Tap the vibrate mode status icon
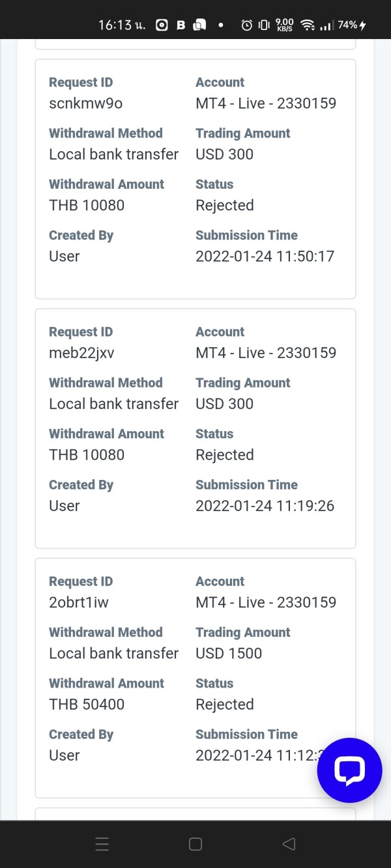The width and height of the screenshot is (391, 868). pyautogui.click(x=264, y=25)
